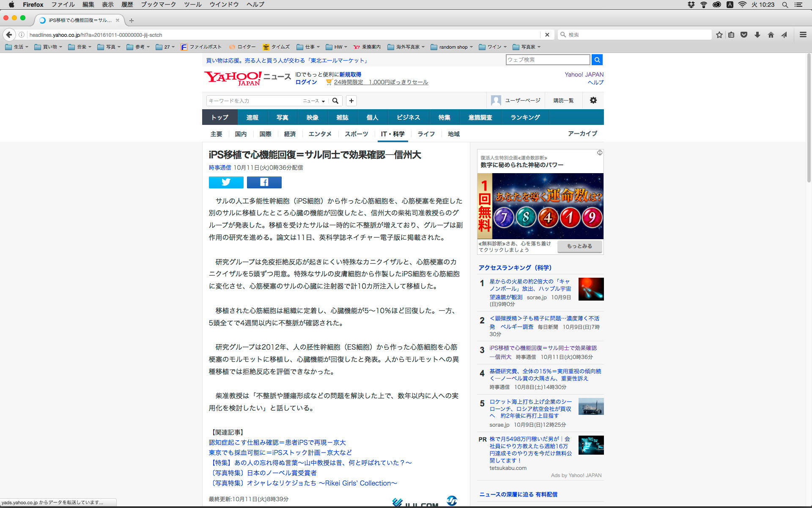Click the Yahoo news settings gear icon
The image size is (812, 508).
(593, 100)
